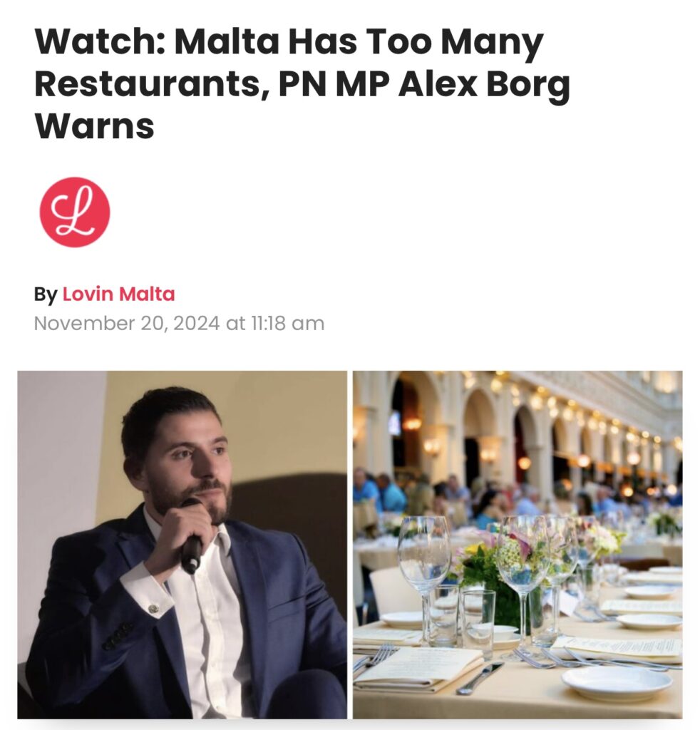The height and width of the screenshot is (730, 700).
Task: Click the 'By' label before author name
Action: (46, 294)
